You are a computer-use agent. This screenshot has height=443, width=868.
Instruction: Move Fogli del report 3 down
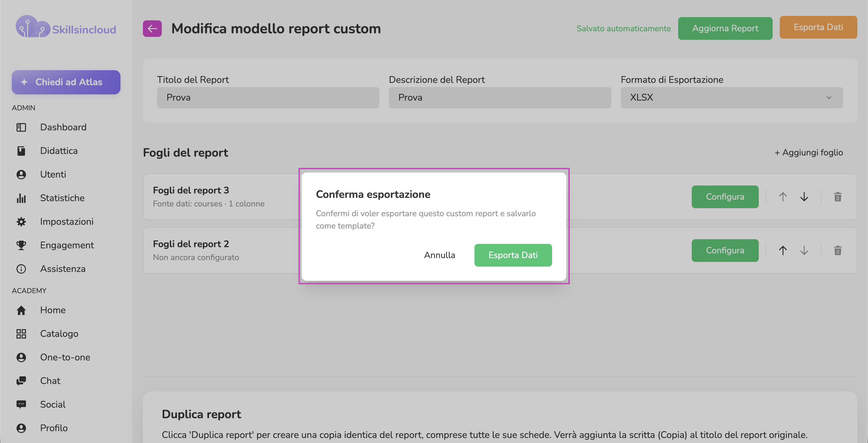pyautogui.click(x=804, y=197)
